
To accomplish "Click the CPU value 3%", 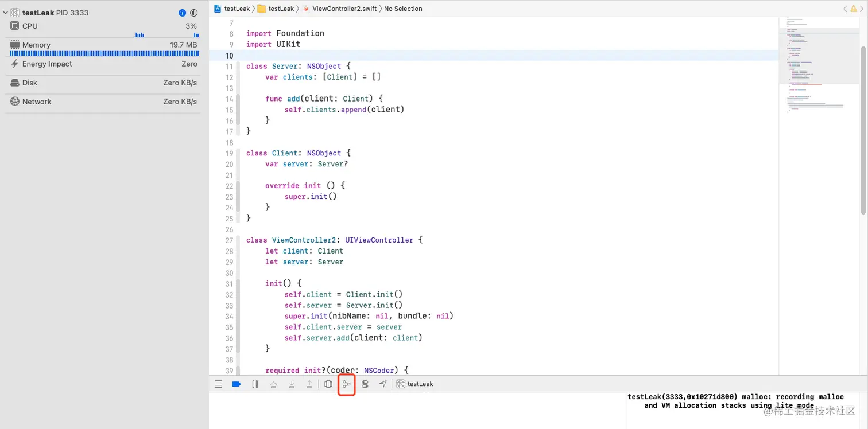I will [x=191, y=26].
